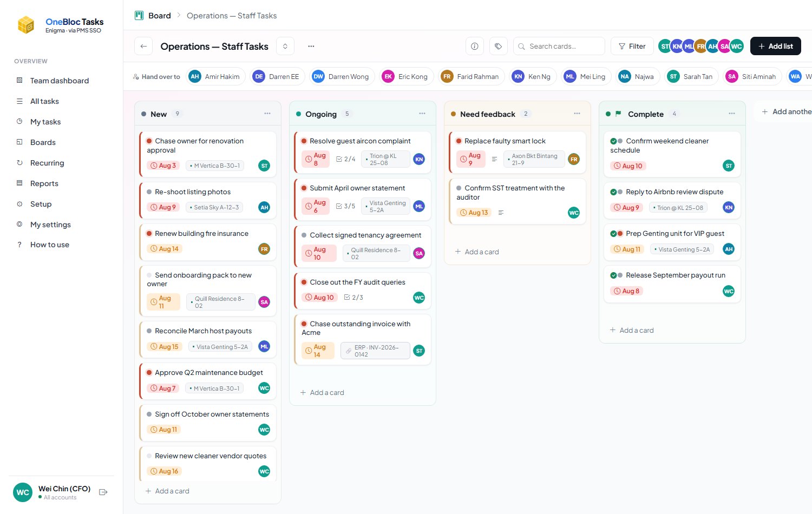Open the labels tag icon in the board toolbar

(x=499, y=47)
